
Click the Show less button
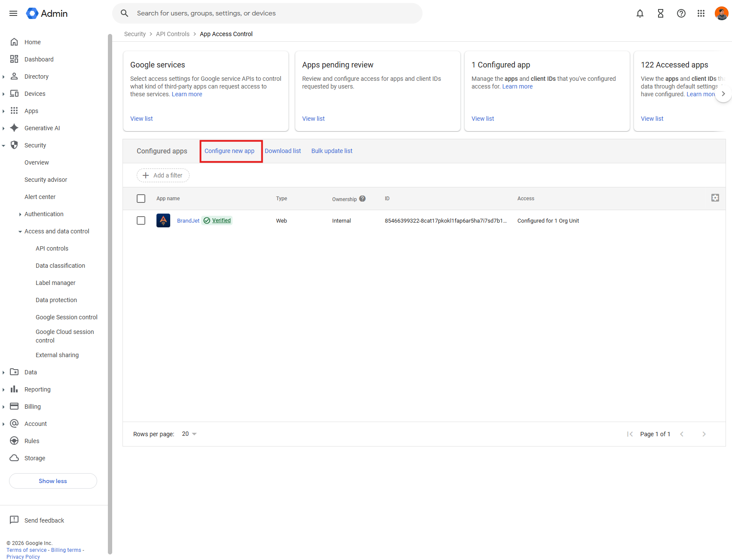tap(53, 481)
